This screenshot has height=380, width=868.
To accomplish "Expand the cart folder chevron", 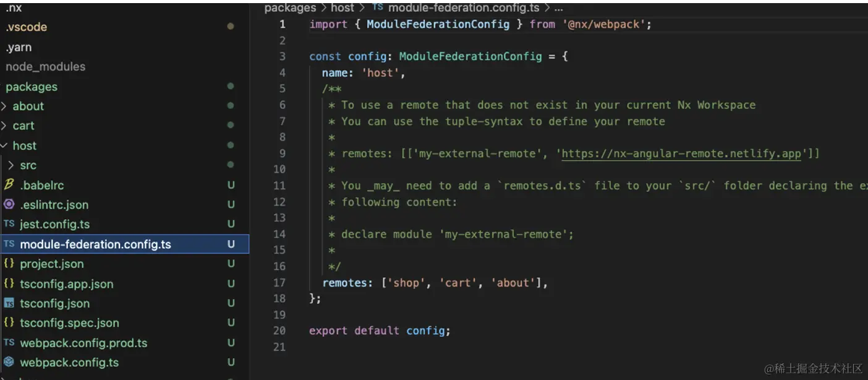I will pos(4,126).
